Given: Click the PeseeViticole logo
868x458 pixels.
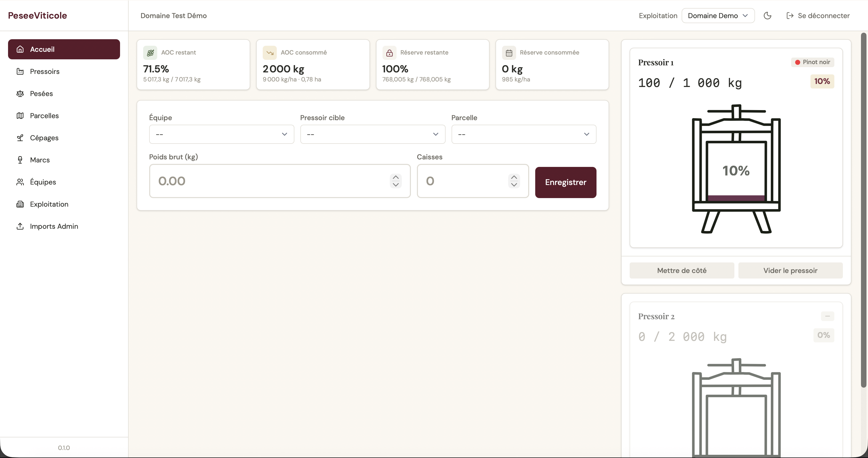Looking at the screenshot, I should [x=37, y=16].
